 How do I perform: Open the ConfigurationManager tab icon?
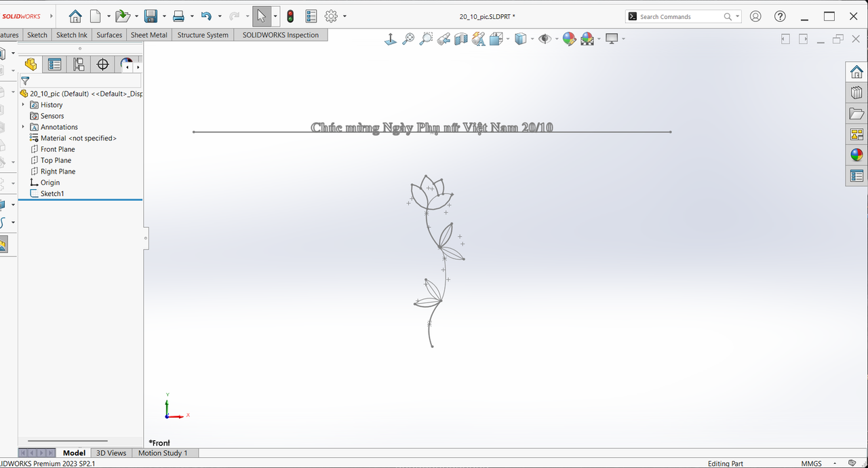79,64
